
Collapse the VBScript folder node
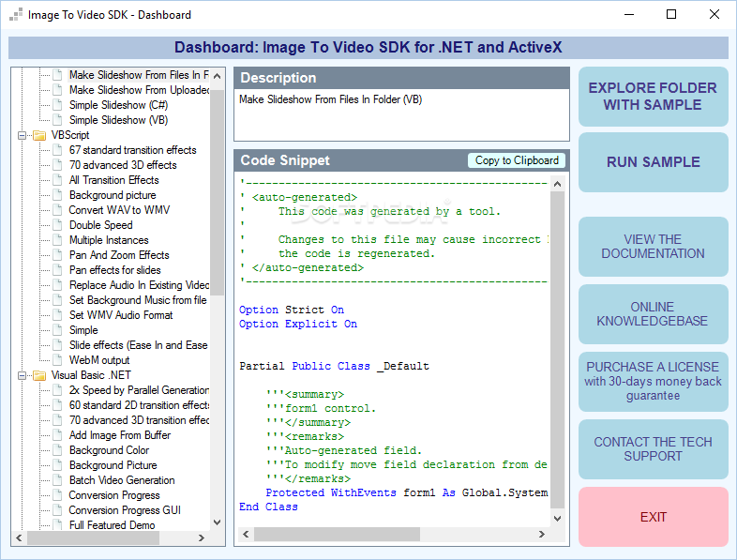pos(22,135)
